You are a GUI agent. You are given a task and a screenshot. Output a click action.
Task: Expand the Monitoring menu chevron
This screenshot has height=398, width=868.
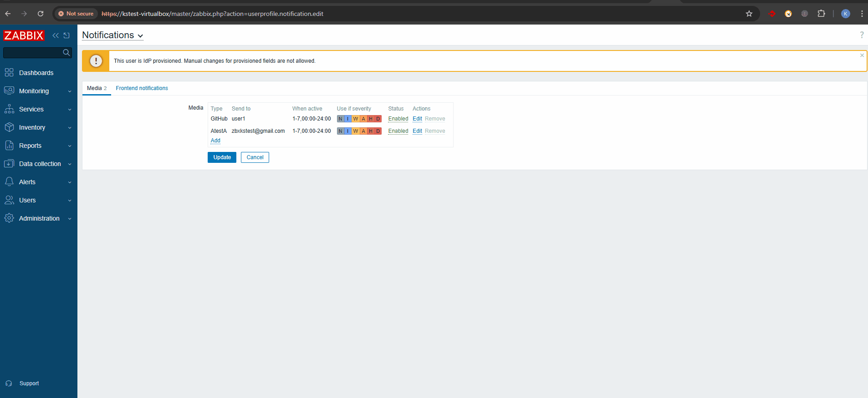click(70, 91)
